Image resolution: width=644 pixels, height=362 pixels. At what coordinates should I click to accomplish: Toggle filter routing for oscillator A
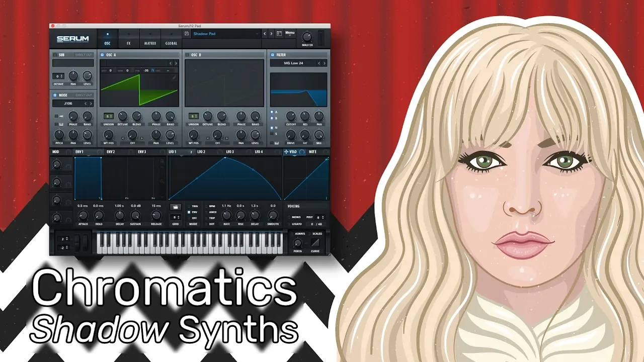[272, 112]
